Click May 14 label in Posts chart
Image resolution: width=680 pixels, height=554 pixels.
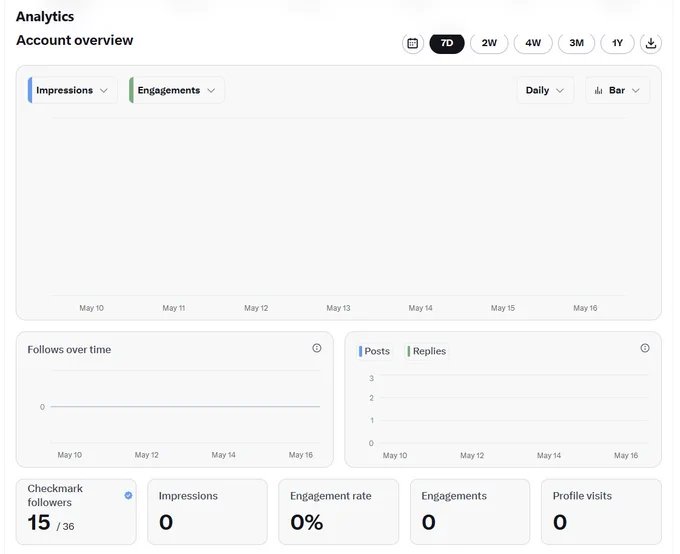pos(549,456)
